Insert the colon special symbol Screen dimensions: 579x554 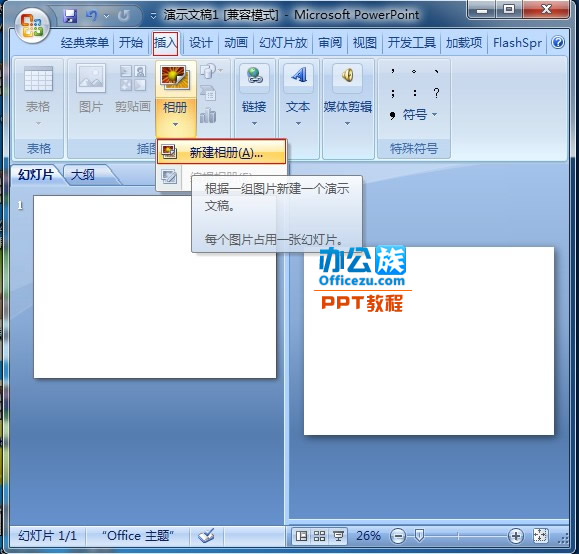[415, 93]
